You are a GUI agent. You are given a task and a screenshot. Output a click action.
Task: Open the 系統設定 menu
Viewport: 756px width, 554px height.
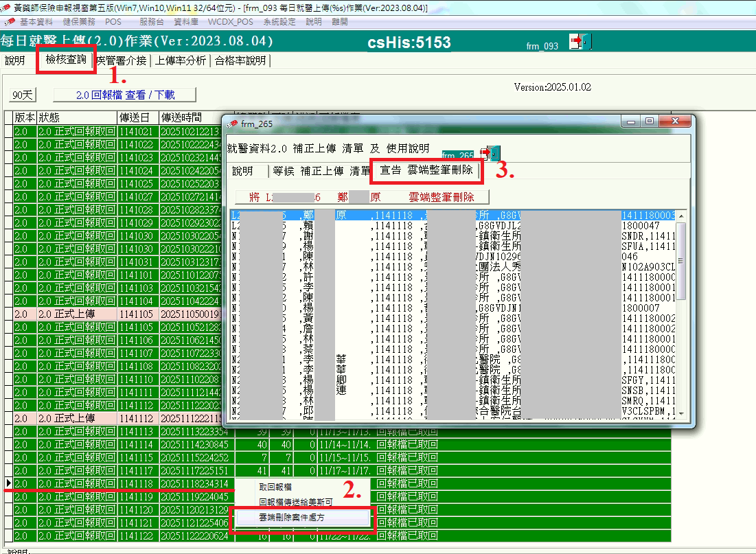(279, 22)
